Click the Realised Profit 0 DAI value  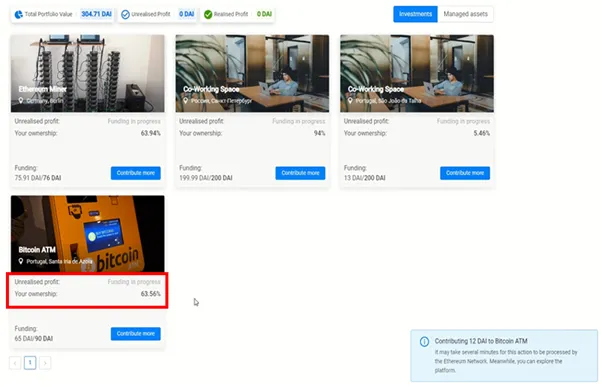tap(264, 14)
